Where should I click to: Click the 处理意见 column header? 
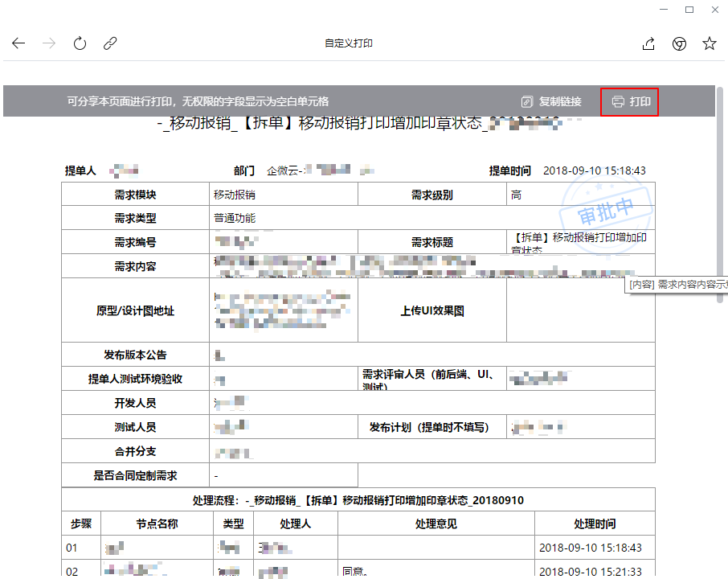coord(436,524)
